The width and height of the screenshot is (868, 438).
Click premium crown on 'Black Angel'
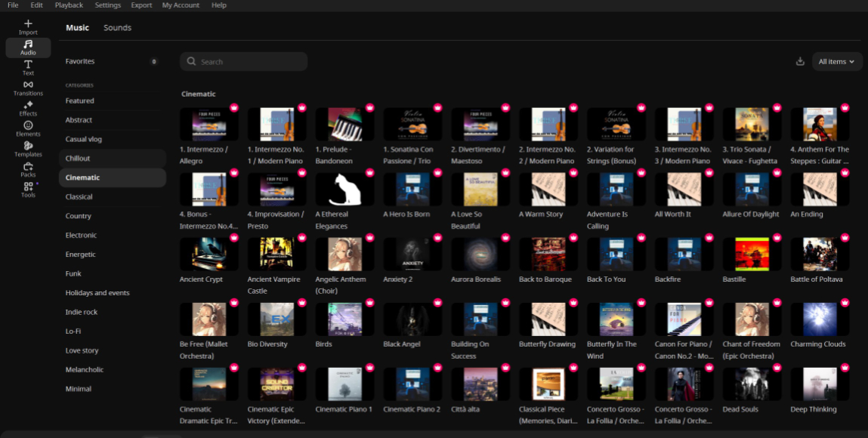pos(438,303)
